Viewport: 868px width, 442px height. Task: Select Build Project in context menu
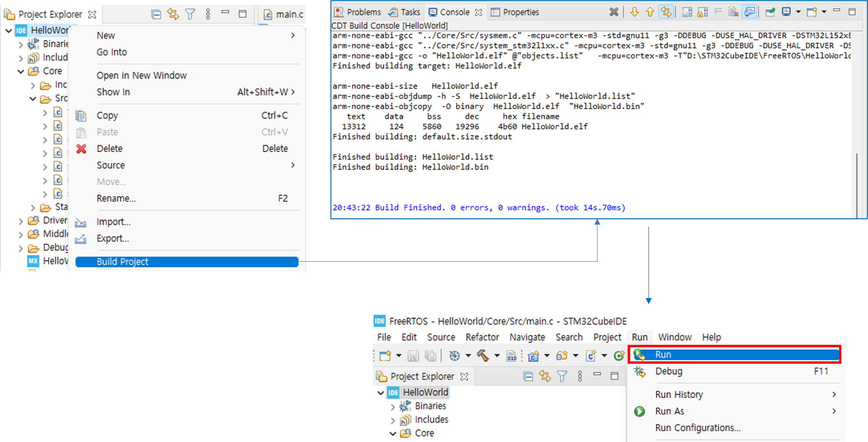pyautogui.click(x=187, y=262)
